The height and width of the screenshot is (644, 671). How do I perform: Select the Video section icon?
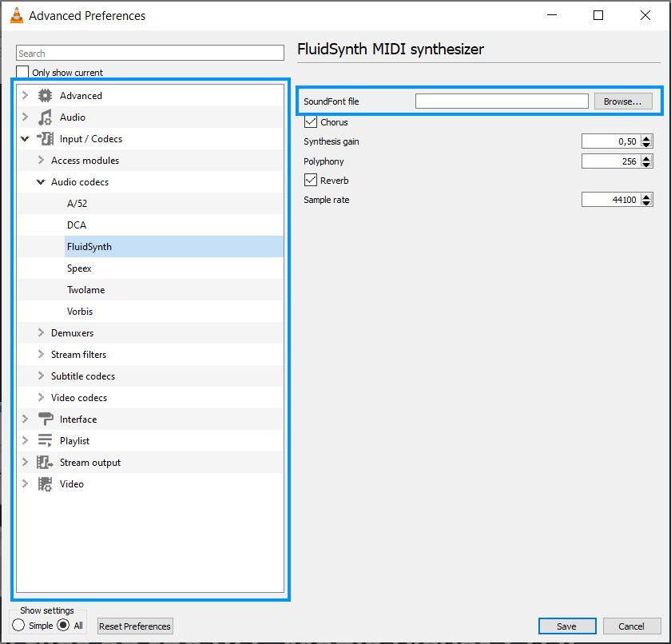point(45,483)
